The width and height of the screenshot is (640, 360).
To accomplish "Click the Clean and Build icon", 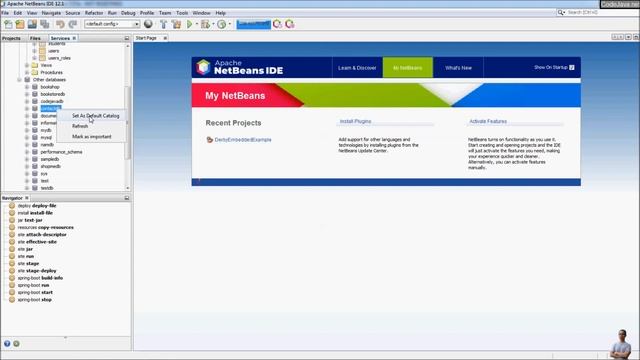I will point(176,24).
